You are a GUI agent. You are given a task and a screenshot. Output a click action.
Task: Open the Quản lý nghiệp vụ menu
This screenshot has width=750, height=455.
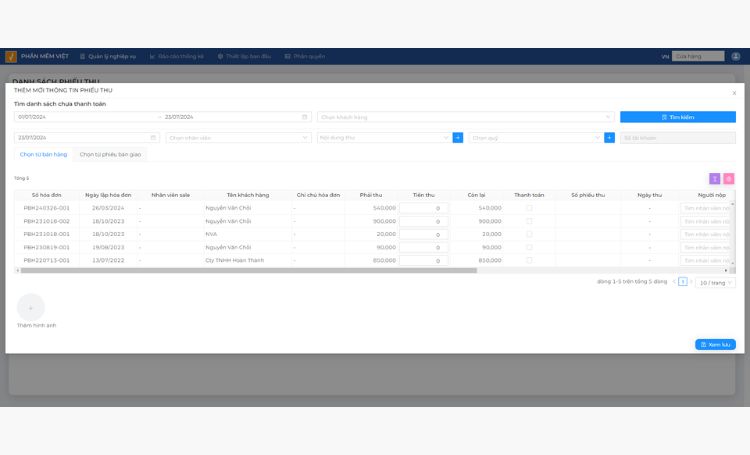coord(108,56)
